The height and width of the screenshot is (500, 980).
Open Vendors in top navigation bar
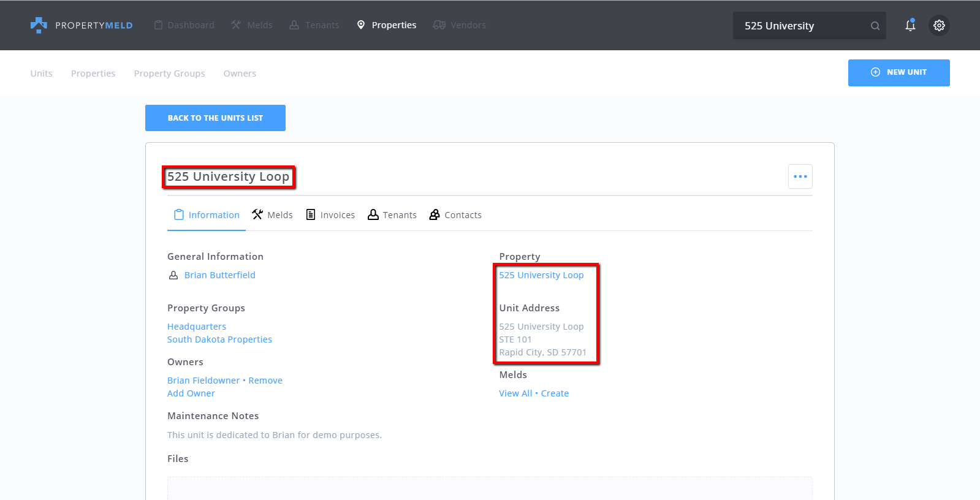tap(460, 25)
